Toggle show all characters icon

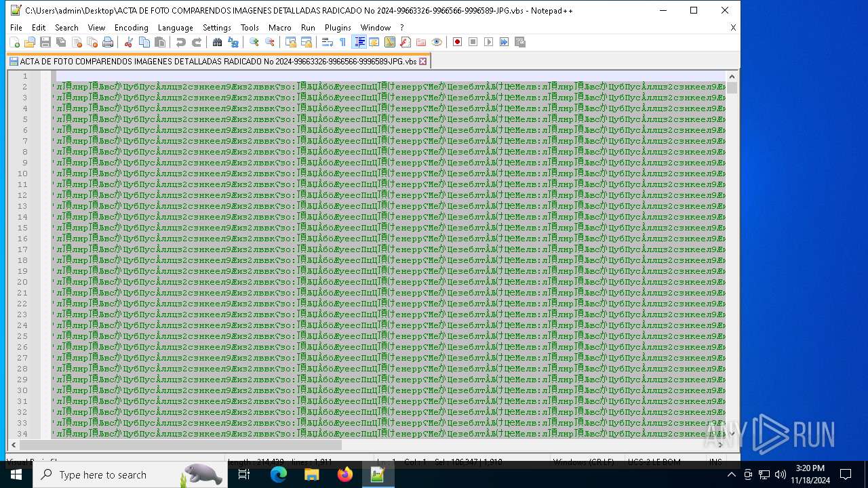(343, 42)
